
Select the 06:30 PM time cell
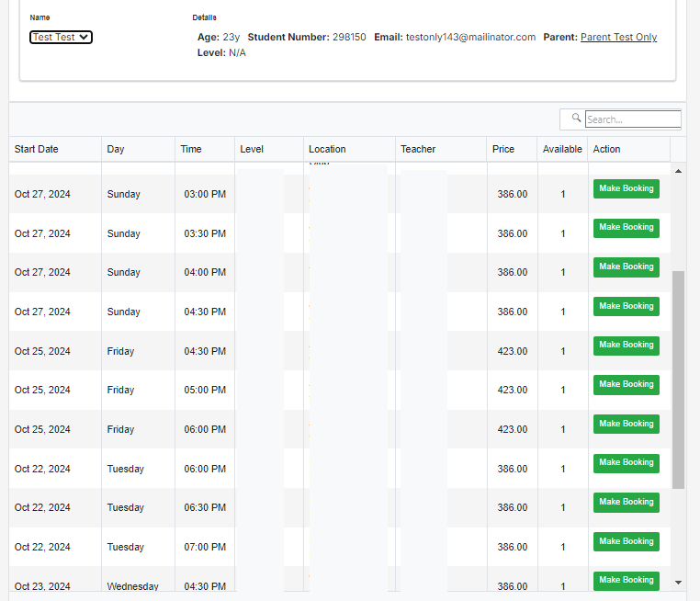coord(205,507)
